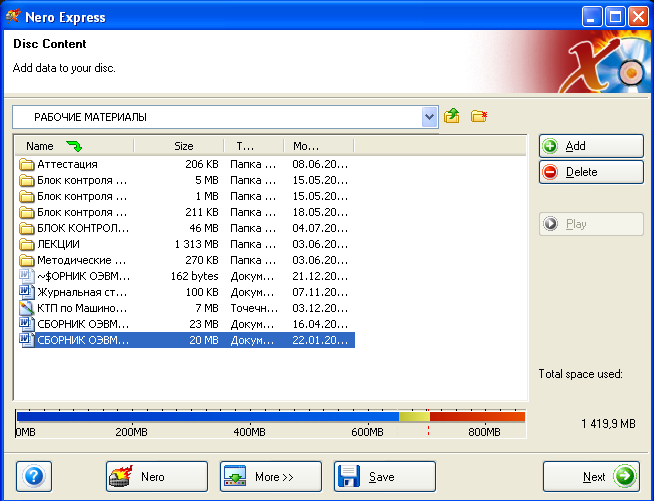Click the Nero Express title bar icon
654x501 pixels.
coord(13,17)
